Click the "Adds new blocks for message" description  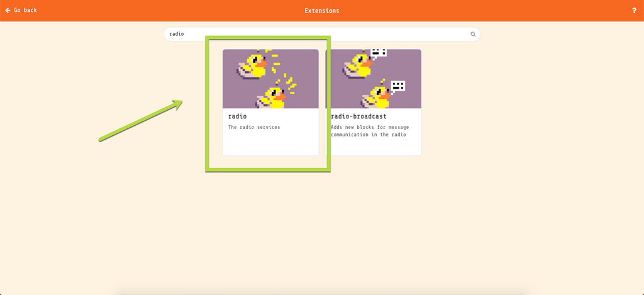[370, 131]
